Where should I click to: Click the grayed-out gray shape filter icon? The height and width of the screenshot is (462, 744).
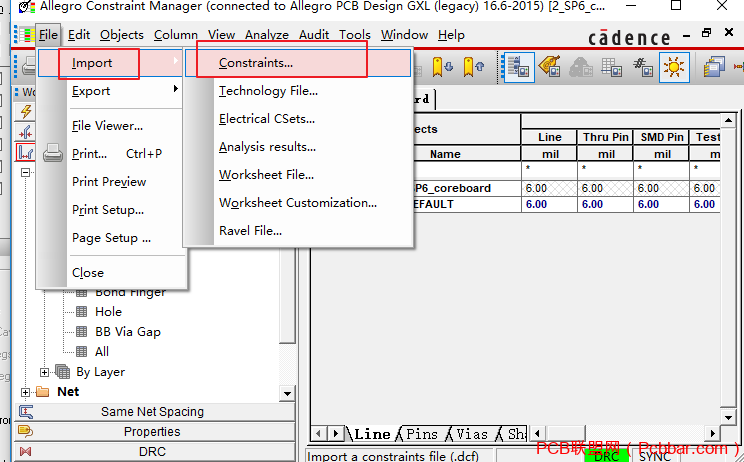(581, 67)
